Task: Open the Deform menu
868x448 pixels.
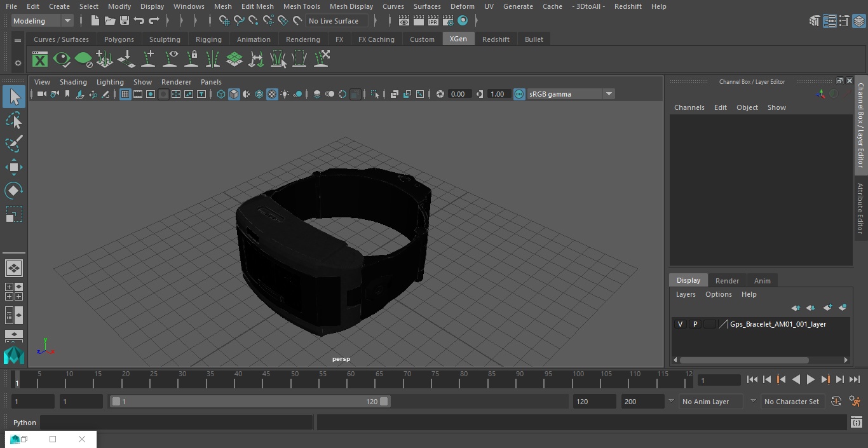Action: coord(462,6)
